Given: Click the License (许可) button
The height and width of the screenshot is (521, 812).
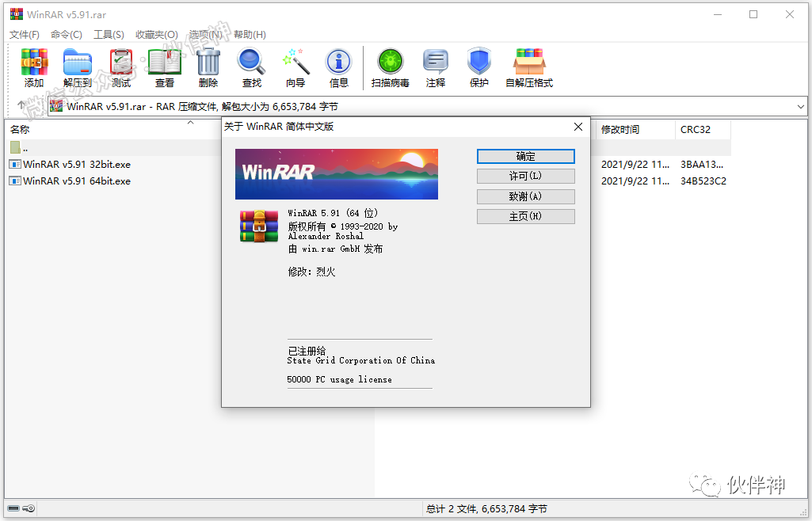Looking at the screenshot, I should point(526,176).
